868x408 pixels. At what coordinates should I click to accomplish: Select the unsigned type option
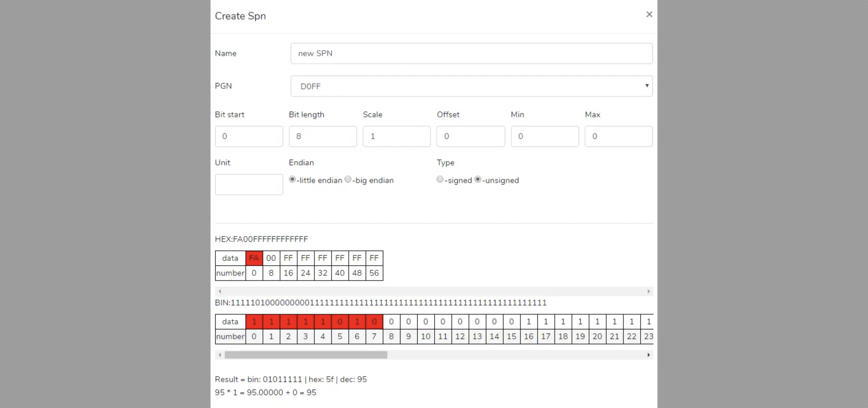[477, 179]
